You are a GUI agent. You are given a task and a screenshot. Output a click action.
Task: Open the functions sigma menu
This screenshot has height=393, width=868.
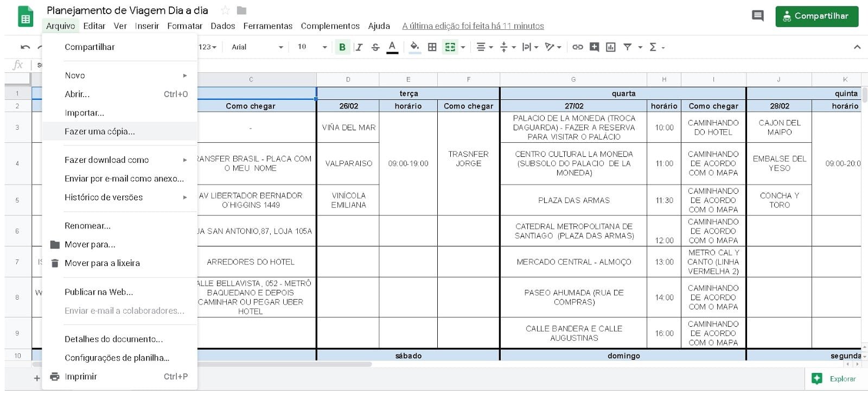656,47
